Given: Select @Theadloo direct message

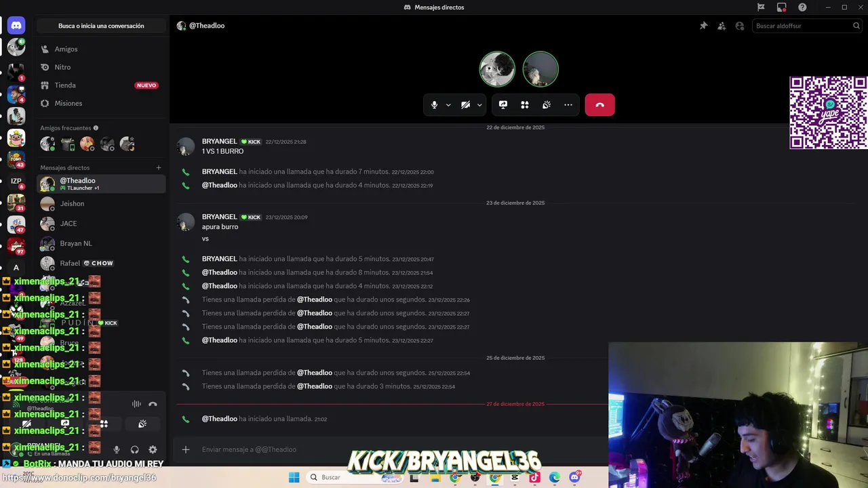Looking at the screenshot, I should pyautogui.click(x=101, y=184).
